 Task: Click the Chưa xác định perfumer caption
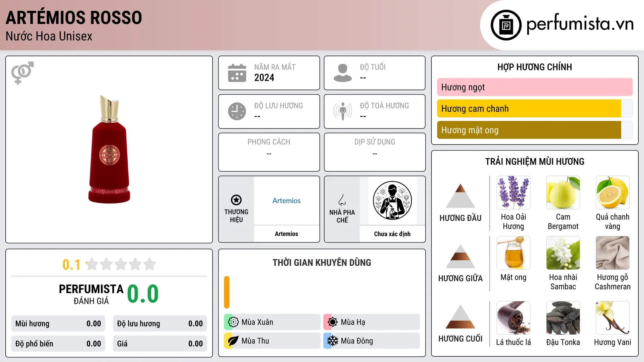[x=392, y=234]
